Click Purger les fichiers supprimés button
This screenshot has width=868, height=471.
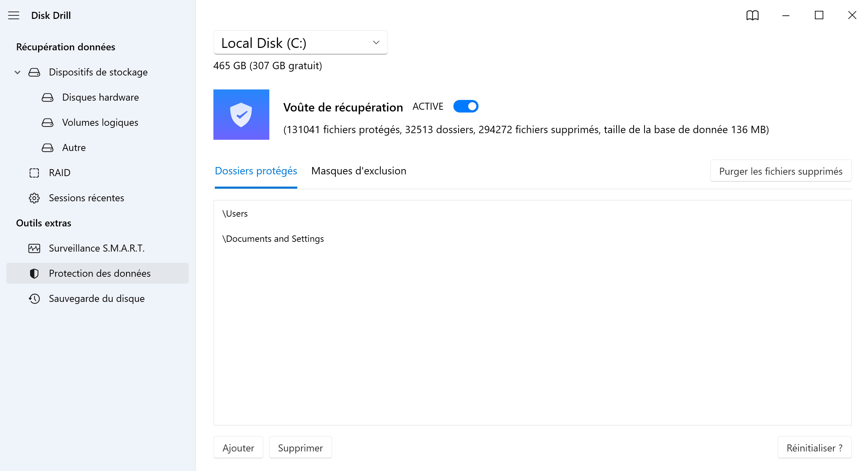[781, 171]
